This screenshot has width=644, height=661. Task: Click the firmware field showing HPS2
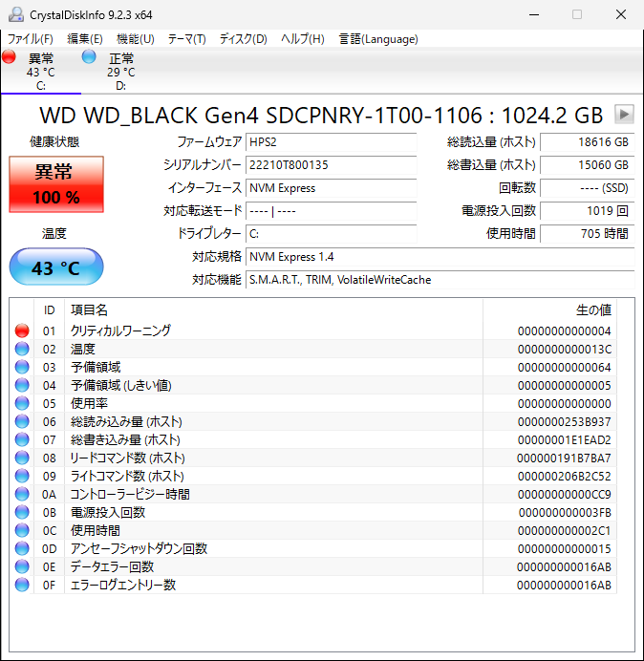coord(331,142)
